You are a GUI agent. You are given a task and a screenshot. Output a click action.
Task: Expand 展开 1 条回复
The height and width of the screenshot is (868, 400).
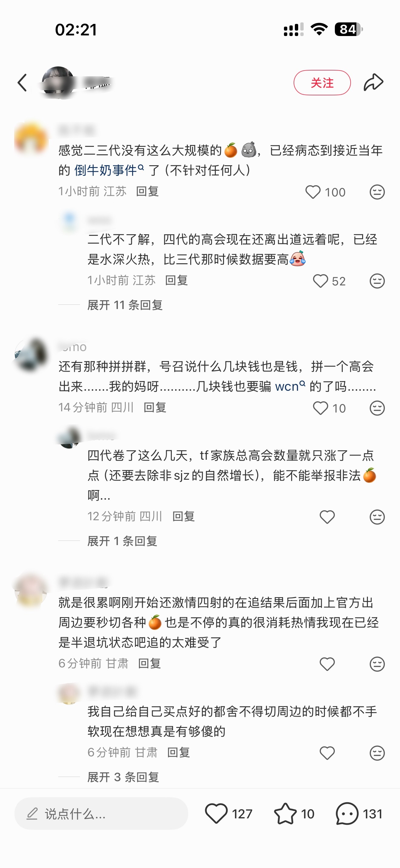pos(122,541)
